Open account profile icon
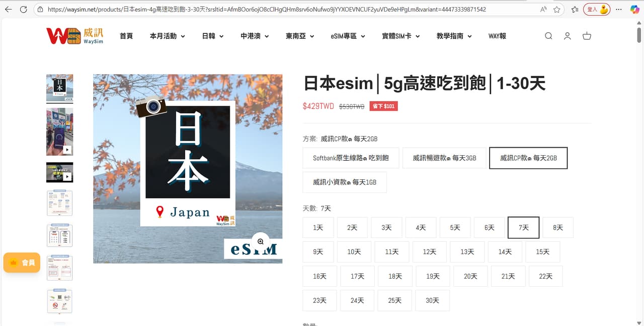The width and height of the screenshot is (644, 326). point(567,36)
